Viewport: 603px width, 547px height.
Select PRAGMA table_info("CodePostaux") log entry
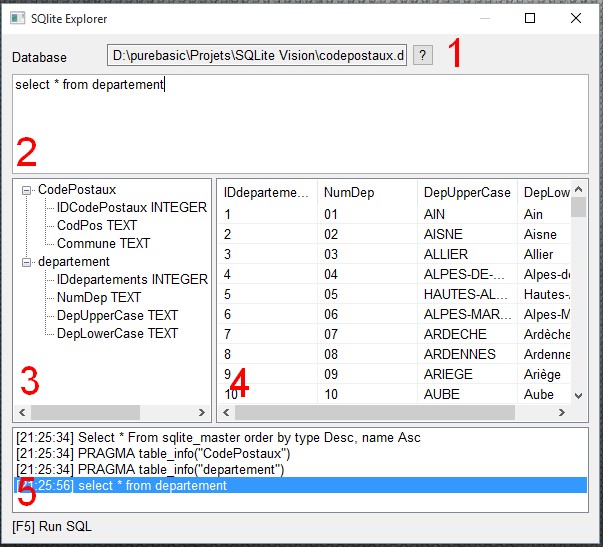pyautogui.click(x=300, y=454)
